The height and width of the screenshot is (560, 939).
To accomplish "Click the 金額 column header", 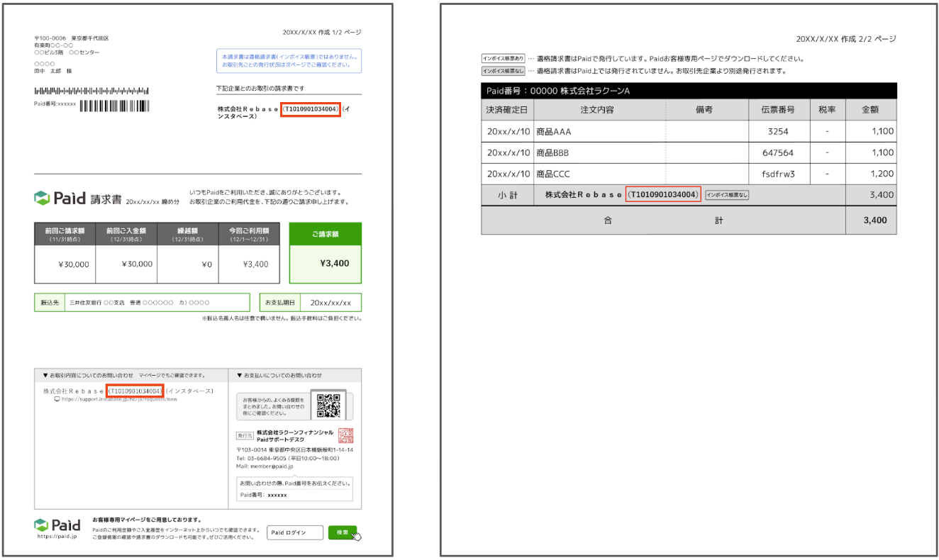I will (869, 110).
